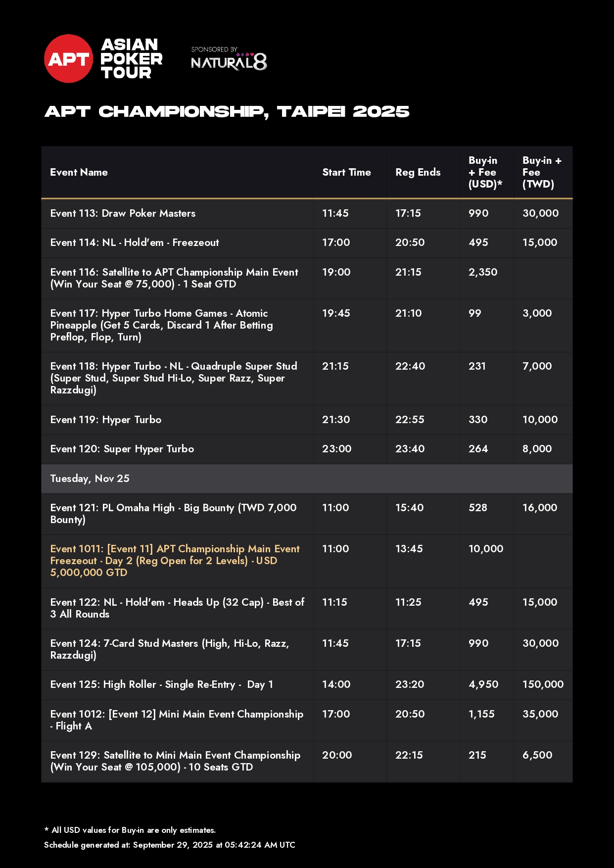
Task: Select Event 119: Hyper Turbo
Action: pos(106,420)
